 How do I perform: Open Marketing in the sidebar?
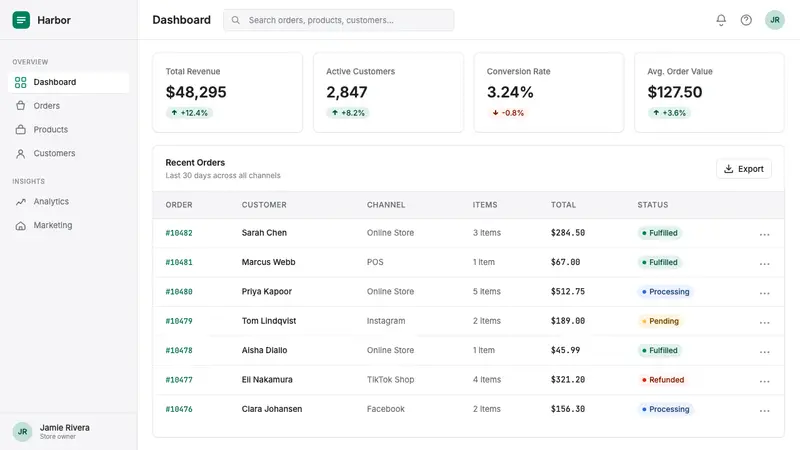pos(68,226)
